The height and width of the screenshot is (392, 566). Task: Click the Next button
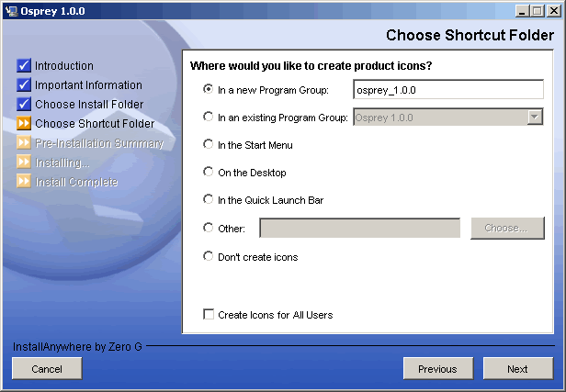[517, 369]
